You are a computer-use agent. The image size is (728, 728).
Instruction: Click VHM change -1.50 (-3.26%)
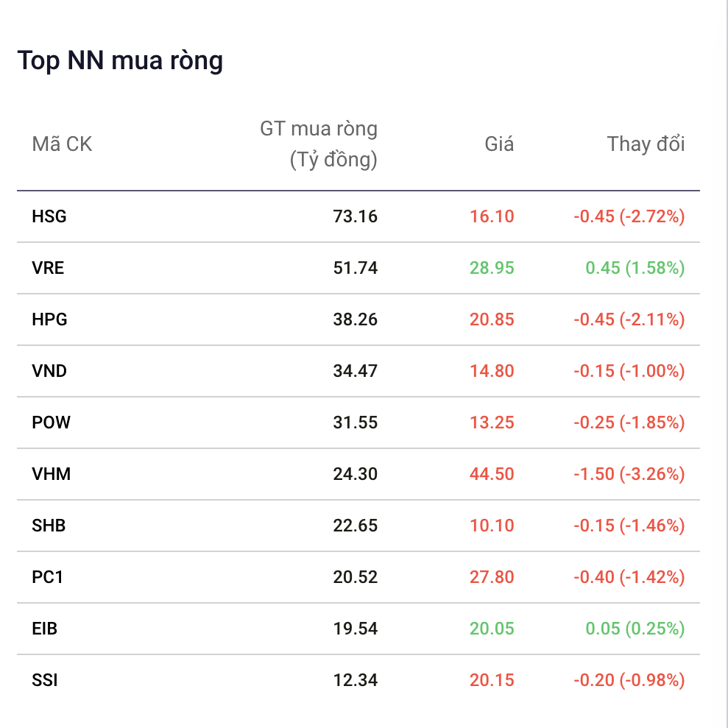tap(629, 474)
